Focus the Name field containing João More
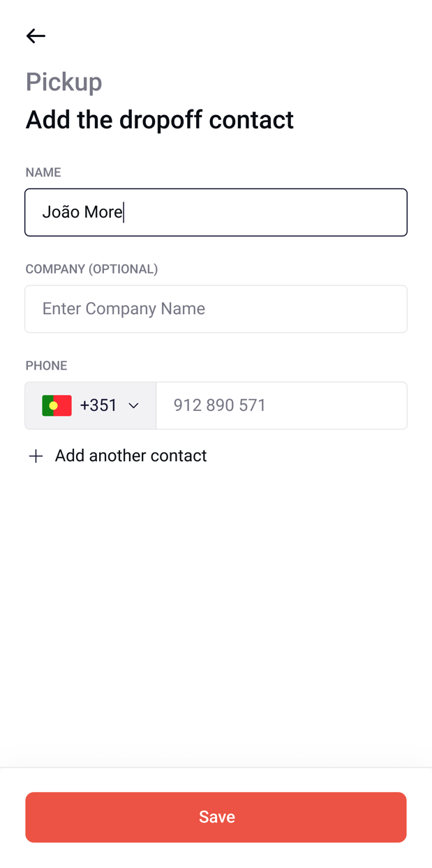432x868 pixels. [216, 212]
